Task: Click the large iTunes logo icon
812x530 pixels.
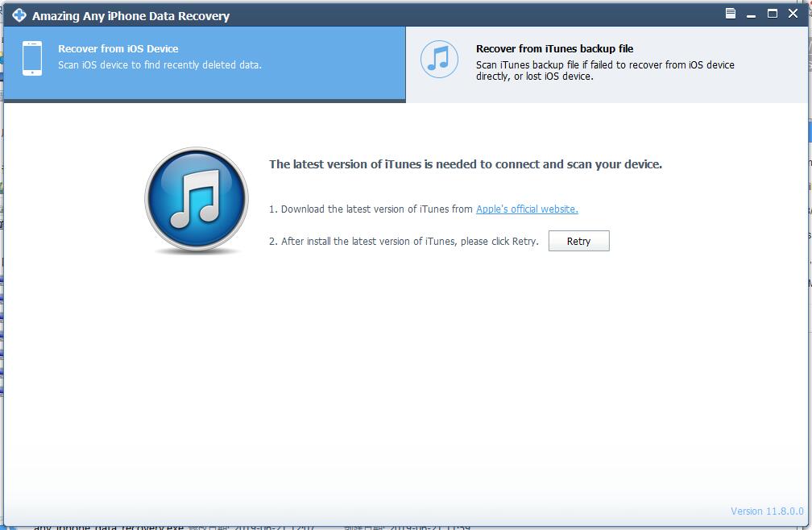Action: click(196, 200)
